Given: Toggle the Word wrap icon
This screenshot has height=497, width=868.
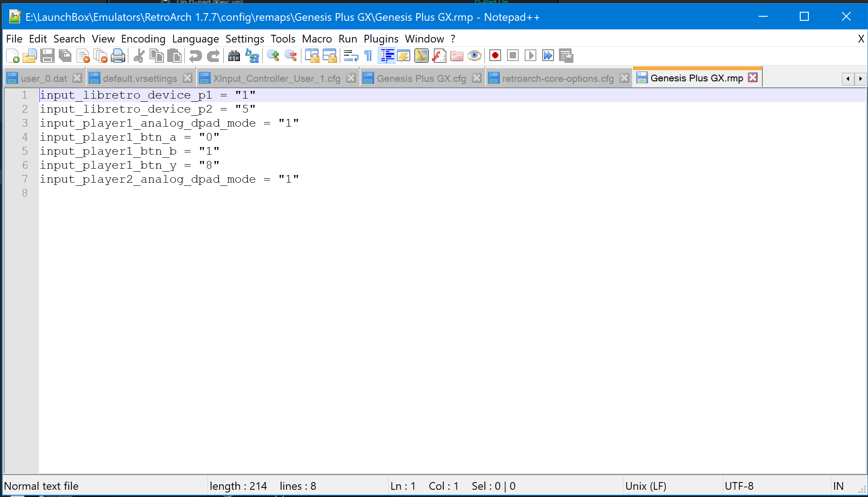Looking at the screenshot, I should (x=351, y=56).
